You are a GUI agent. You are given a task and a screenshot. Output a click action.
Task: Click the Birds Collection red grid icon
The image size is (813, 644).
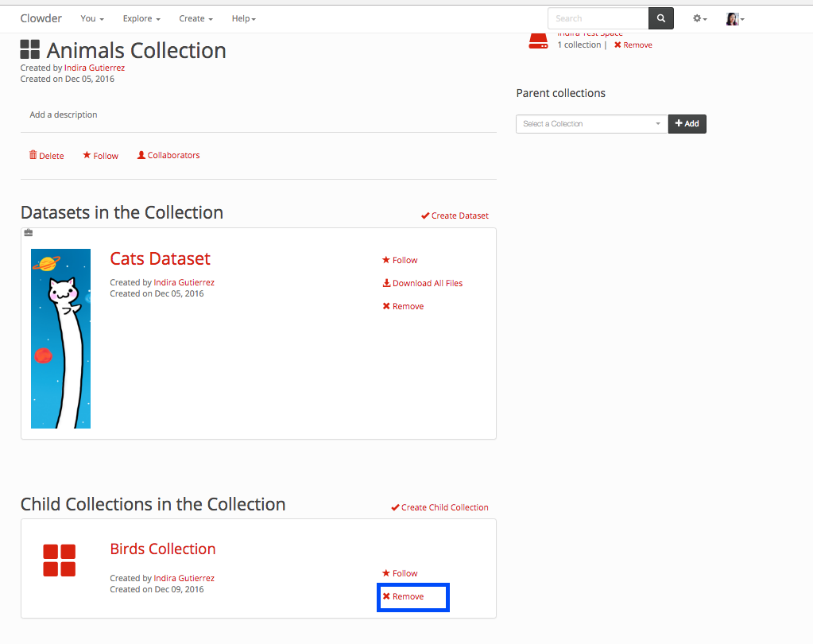tap(60, 561)
